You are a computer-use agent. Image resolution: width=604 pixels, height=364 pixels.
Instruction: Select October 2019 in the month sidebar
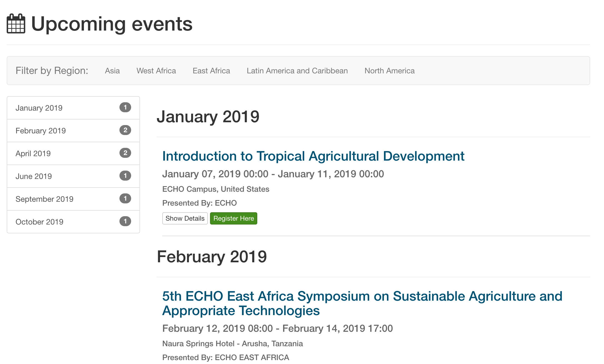point(39,221)
